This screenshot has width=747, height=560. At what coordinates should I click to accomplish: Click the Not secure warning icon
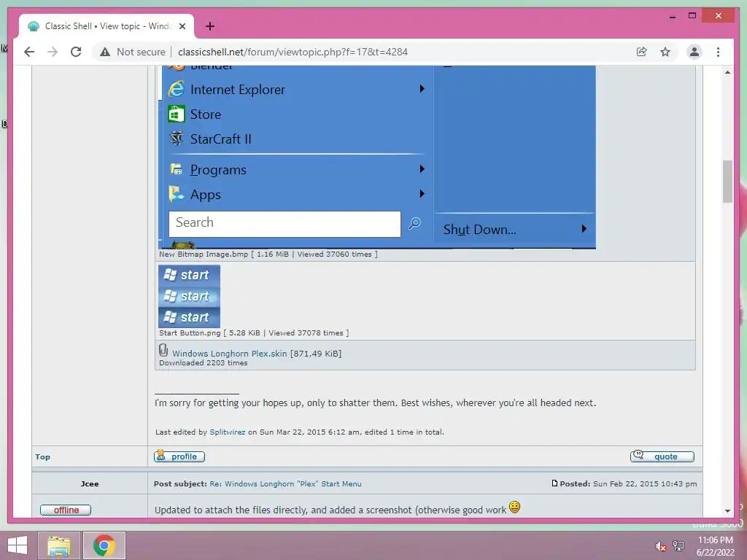click(x=105, y=52)
